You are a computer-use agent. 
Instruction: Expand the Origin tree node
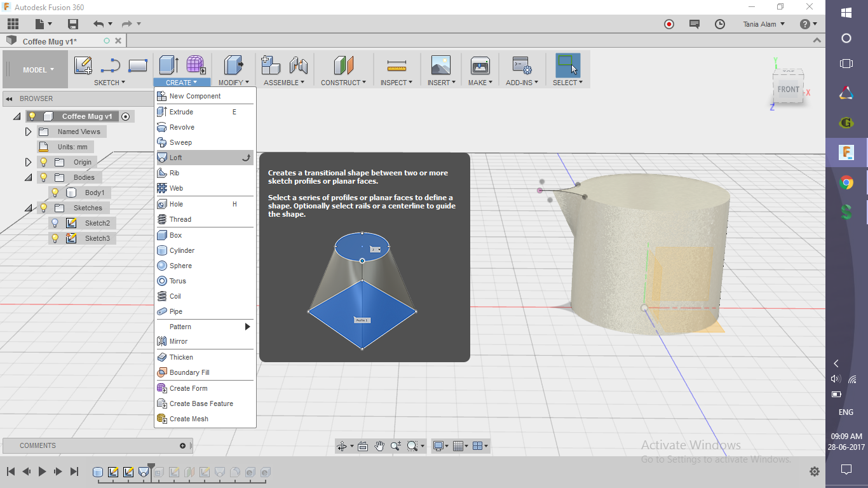click(x=28, y=162)
